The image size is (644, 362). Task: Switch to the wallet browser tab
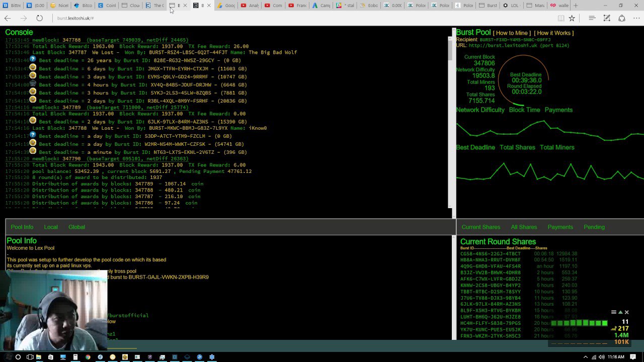click(559, 6)
